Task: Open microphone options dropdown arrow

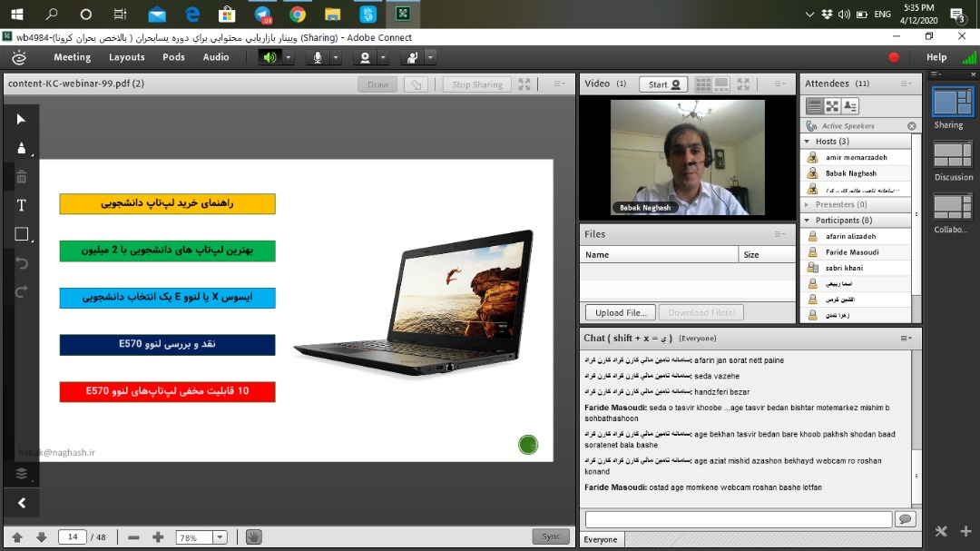Action: coord(336,57)
